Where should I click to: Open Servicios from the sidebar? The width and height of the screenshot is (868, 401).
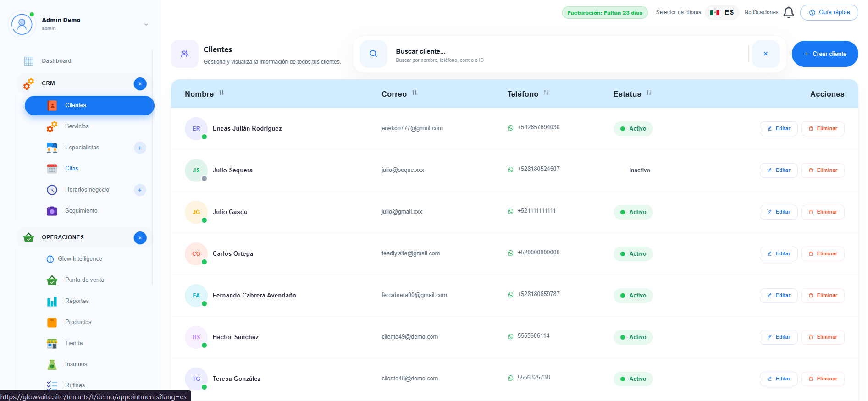point(77,126)
